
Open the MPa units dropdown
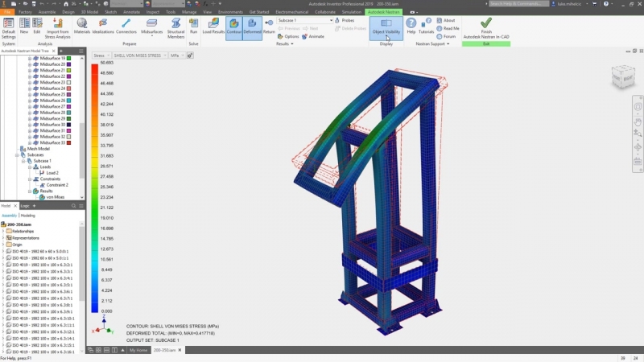click(x=177, y=56)
